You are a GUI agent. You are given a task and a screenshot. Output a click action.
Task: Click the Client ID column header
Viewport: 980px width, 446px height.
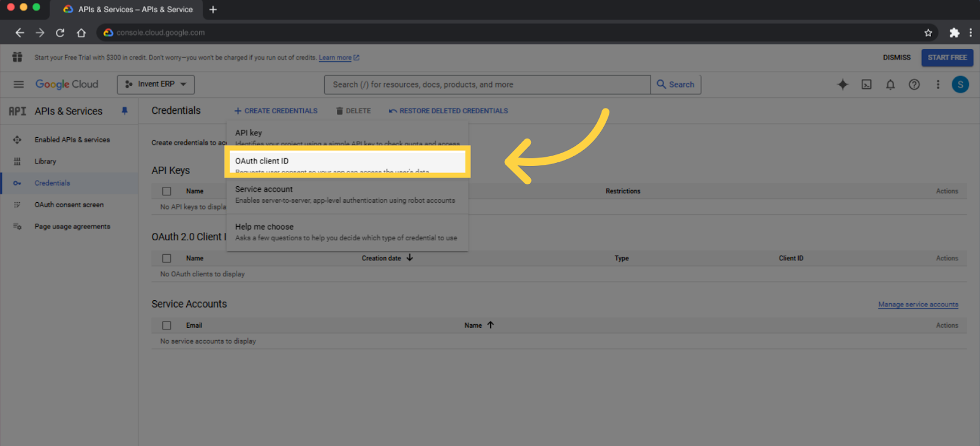point(791,259)
